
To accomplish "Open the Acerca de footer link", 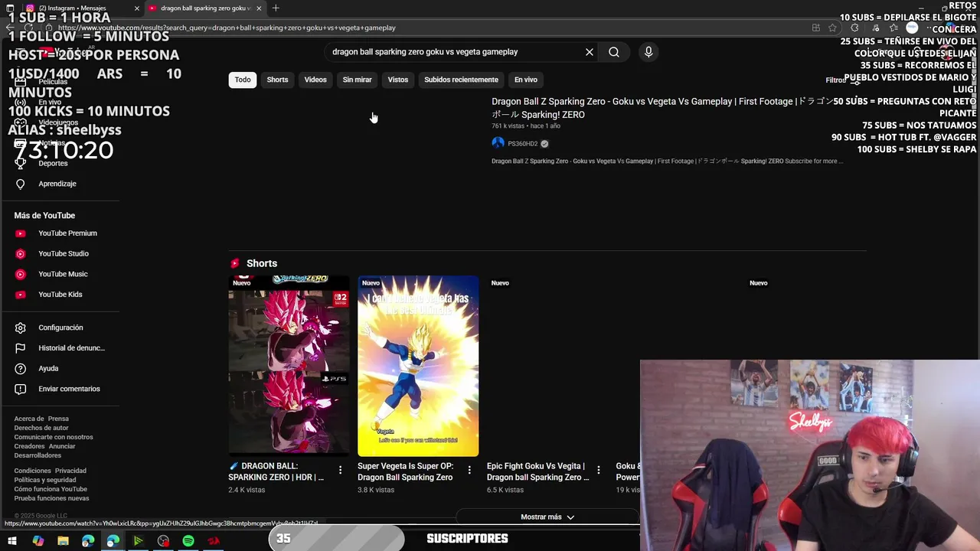I will coord(29,419).
